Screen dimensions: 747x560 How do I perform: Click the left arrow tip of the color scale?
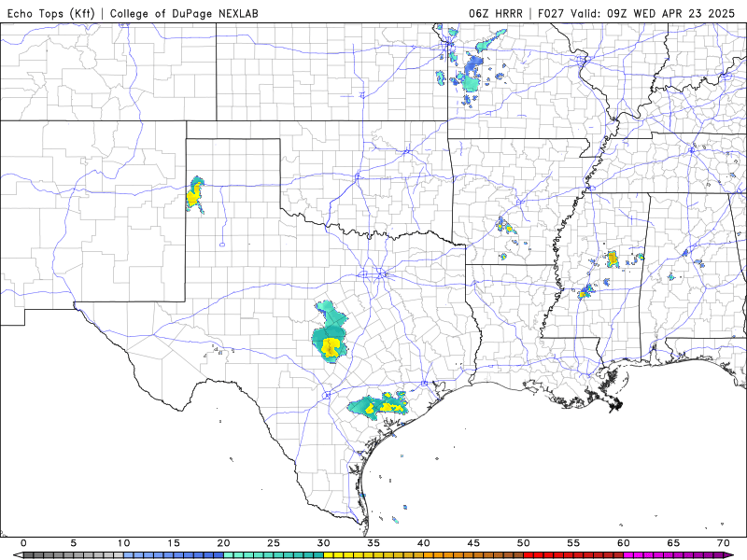(x=18, y=555)
